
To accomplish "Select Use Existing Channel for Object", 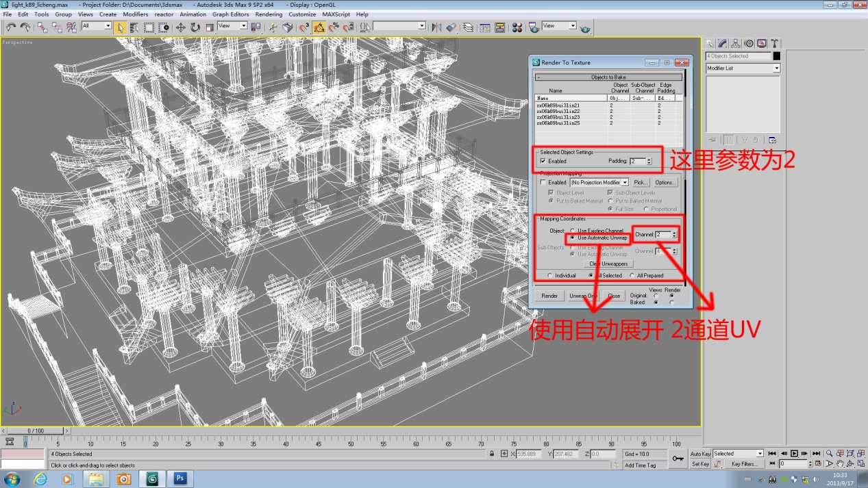I will [x=573, y=231].
